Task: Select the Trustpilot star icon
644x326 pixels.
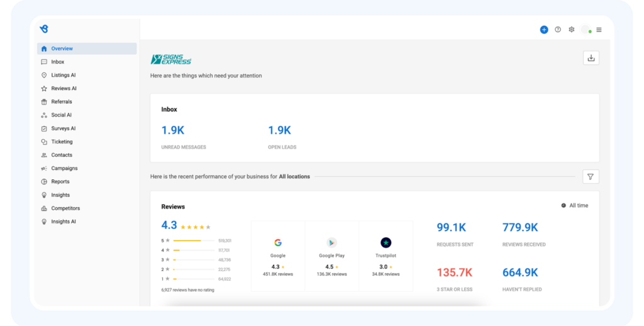Action: (x=386, y=243)
